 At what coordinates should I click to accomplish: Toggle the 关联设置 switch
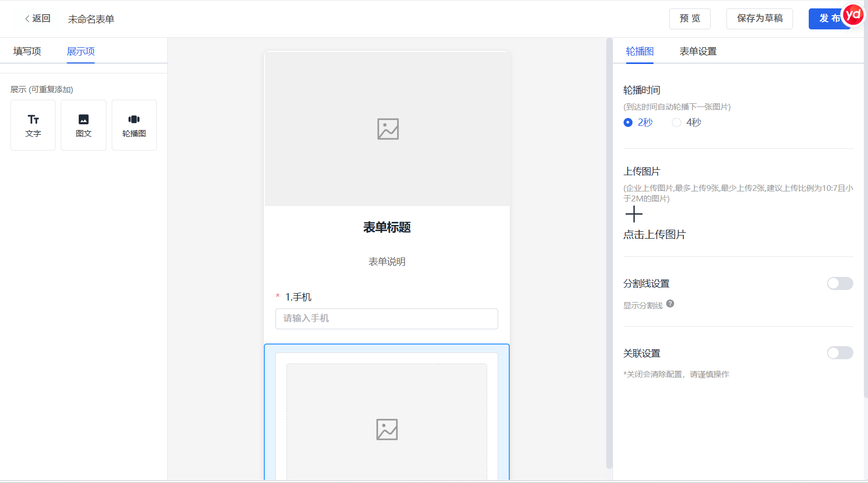[840, 353]
